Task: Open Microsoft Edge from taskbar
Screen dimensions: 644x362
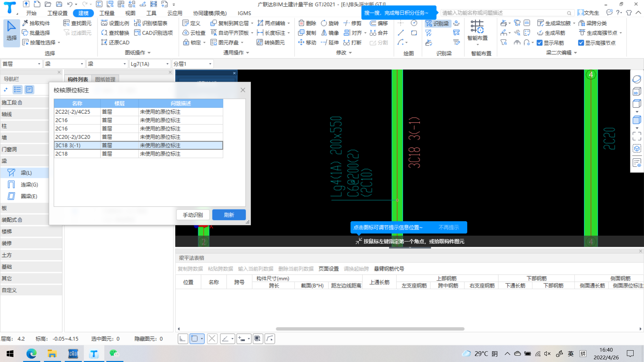Action: [31, 354]
